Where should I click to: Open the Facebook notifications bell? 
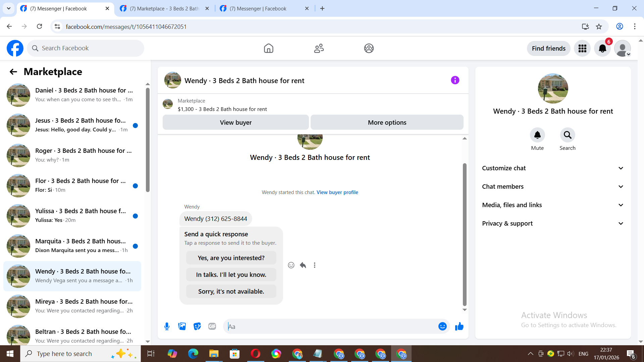click(602, 49)
